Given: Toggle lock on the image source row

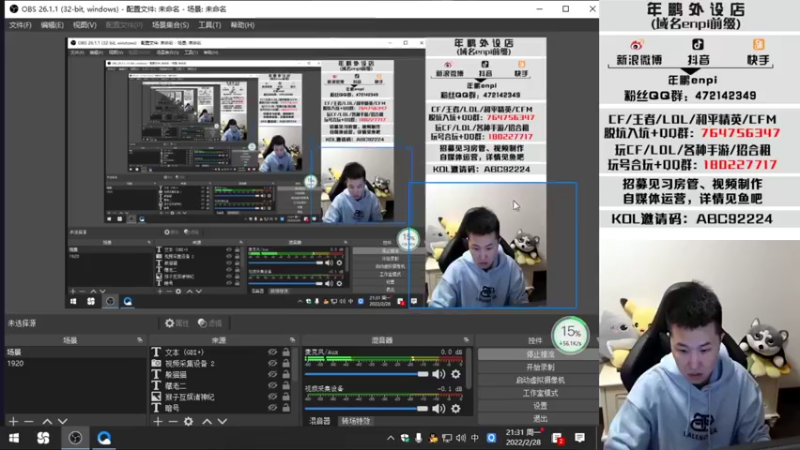Looking at the screenshot, I should point(286,396).
